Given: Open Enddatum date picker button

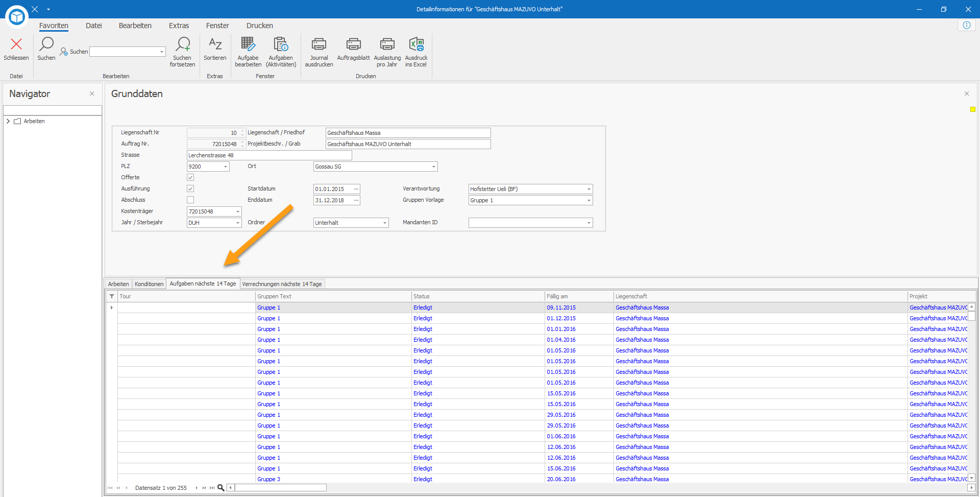Looking at the screenshot, I should point(356,200).
